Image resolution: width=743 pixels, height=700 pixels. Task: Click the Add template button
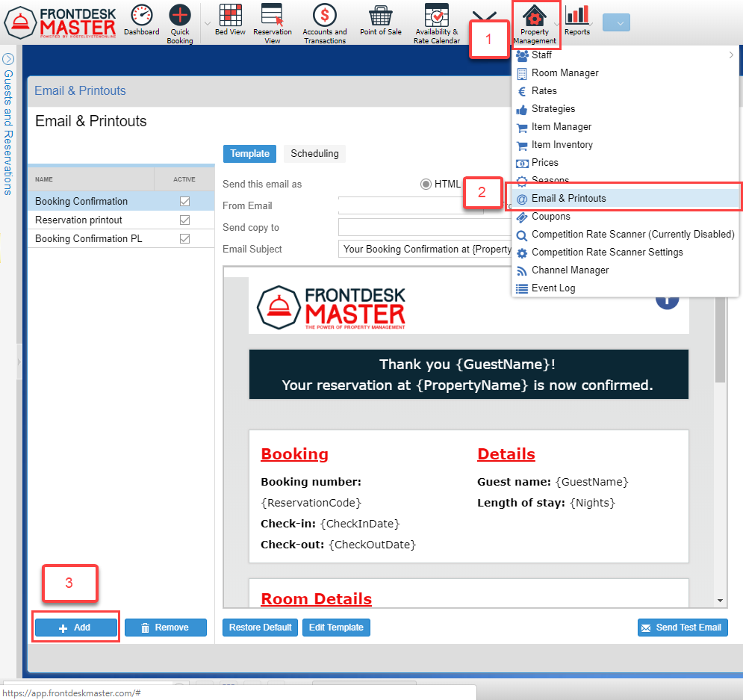[x=76, y=628]
